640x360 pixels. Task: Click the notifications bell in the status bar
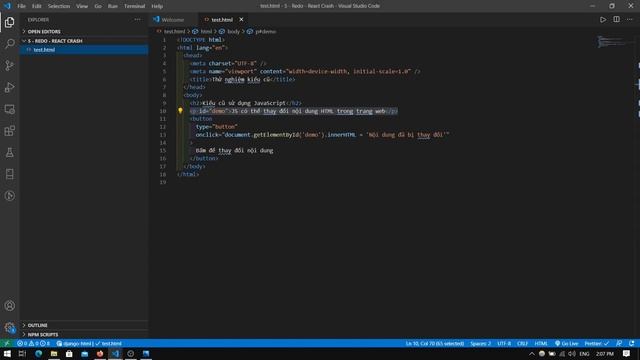[x=631, y=343]
